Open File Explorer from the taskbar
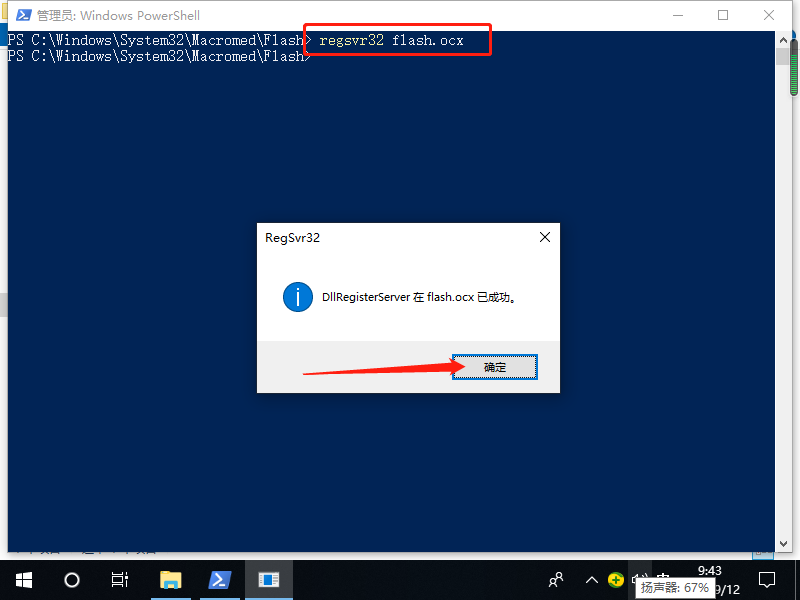Screen dimensions: 800x600 pyautogui.click(x=170, y=580)
